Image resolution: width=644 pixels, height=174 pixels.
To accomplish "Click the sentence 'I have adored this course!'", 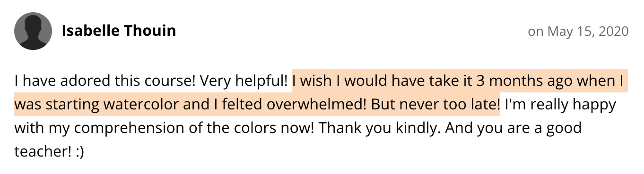I will (105, 82).
